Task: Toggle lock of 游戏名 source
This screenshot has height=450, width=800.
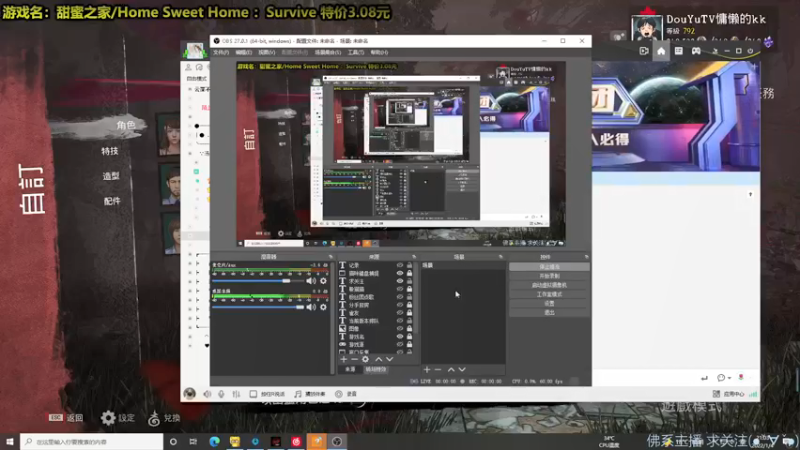Action: coord(409,337)
